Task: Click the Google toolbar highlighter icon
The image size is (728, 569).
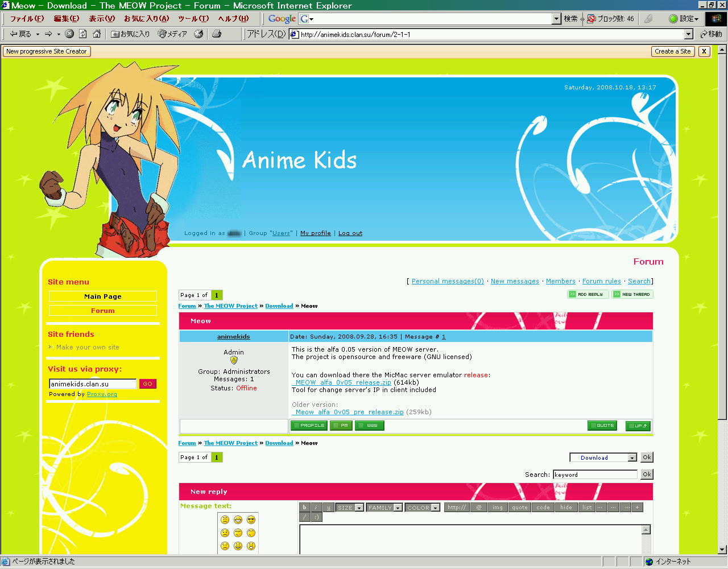Action: 648,19
